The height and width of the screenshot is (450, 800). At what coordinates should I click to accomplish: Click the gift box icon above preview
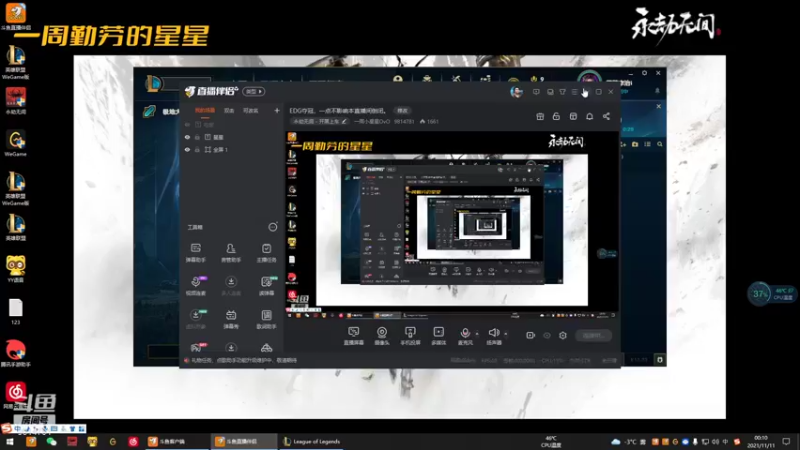click(540, 116)
